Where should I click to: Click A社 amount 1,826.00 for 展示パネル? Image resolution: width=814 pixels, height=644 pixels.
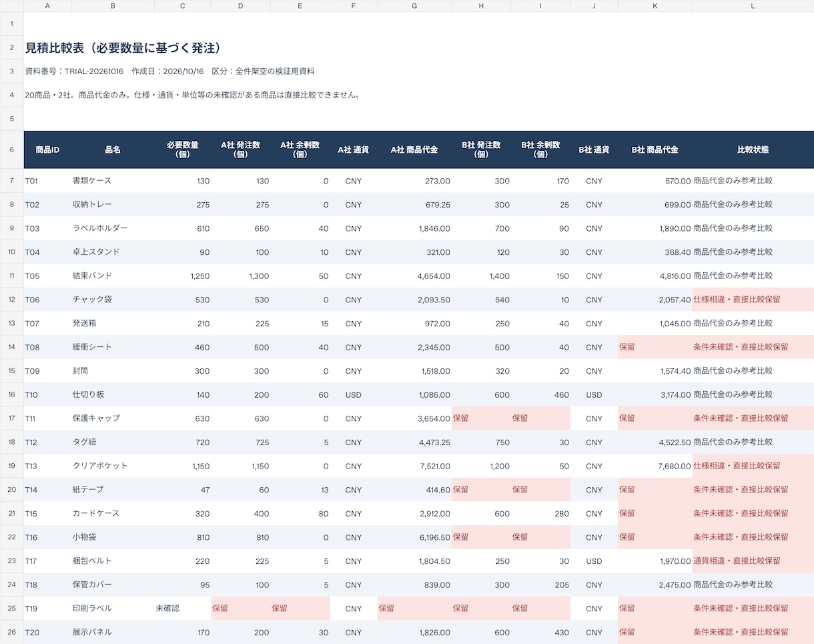point(414,632)
